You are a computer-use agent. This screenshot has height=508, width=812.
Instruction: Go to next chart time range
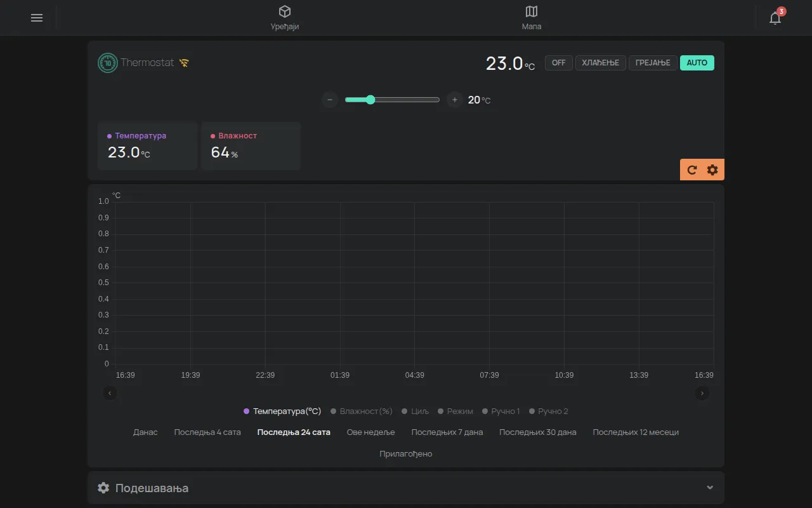pos(702,393)
